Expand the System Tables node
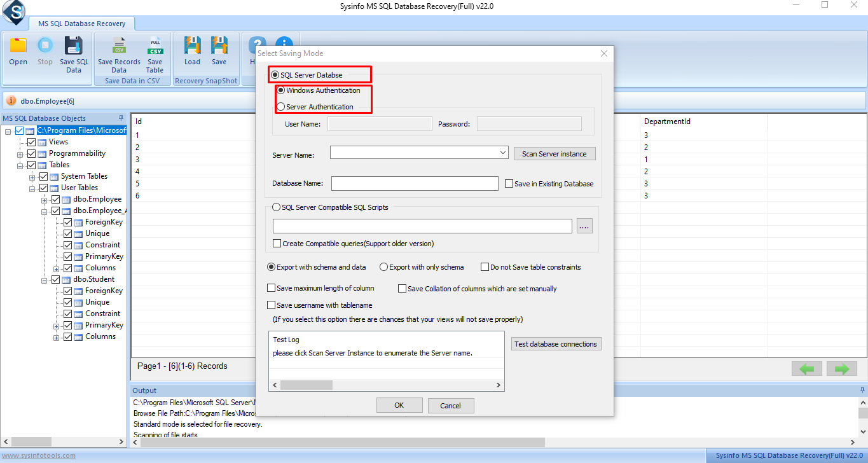868x463 pixels. (x=32, y=177)
